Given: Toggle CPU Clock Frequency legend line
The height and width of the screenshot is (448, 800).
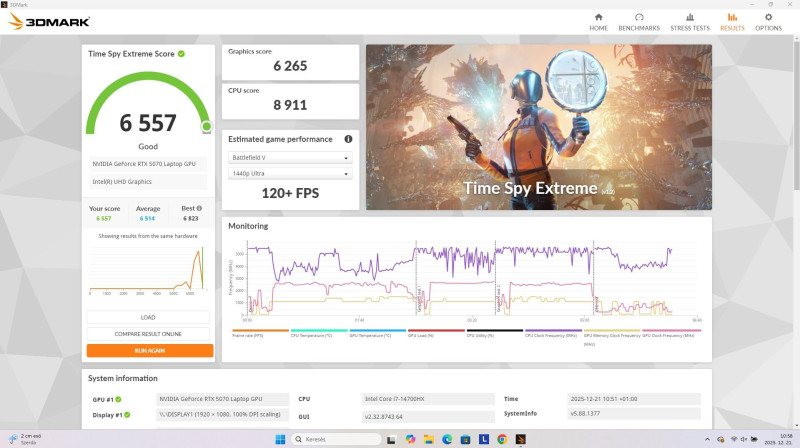Looking at the screenshot, I should 554,333.
